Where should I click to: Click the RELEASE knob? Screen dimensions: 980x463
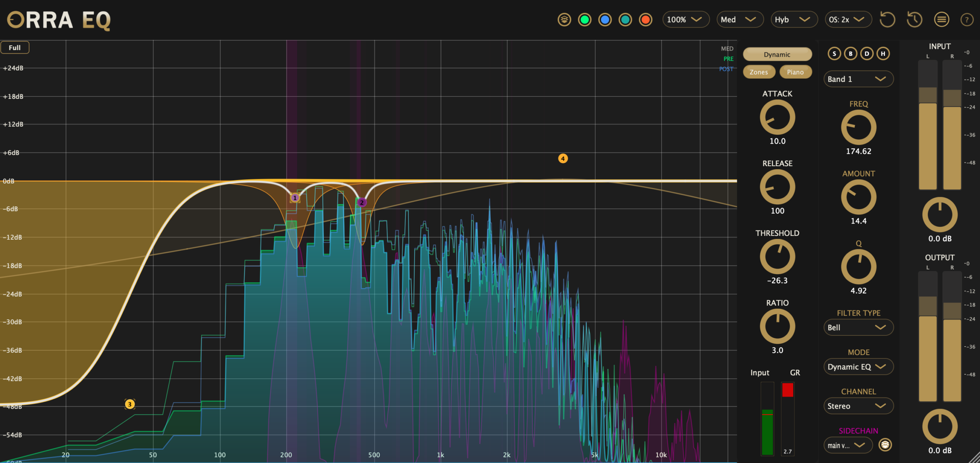777,187
